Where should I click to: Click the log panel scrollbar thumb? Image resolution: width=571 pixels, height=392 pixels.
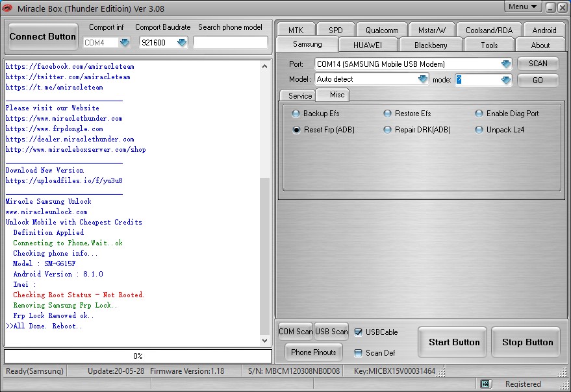click(x=265, y=256)
